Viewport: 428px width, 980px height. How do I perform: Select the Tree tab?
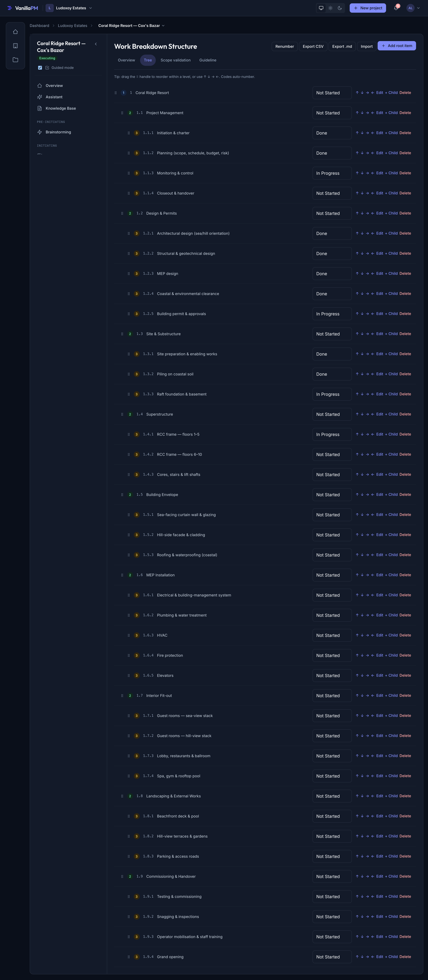[x=148, y=60]
